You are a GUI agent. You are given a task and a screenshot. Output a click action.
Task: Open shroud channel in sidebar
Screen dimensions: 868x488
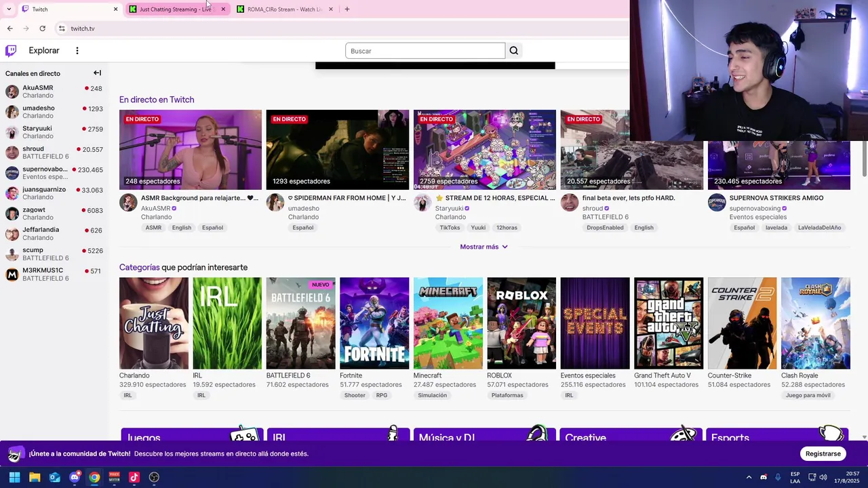(54, 152)
